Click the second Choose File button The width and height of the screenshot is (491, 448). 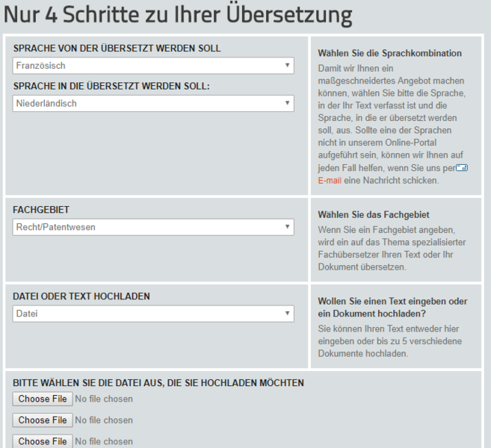point(43,420)
